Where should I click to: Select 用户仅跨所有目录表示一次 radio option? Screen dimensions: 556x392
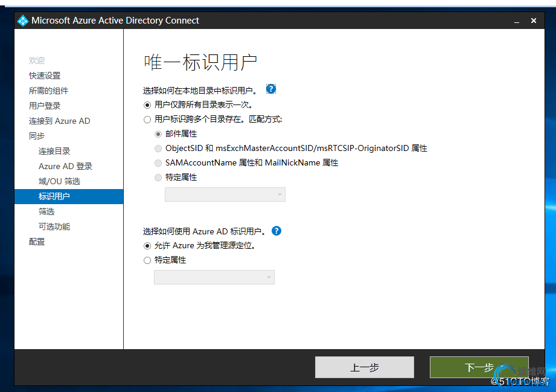(147, 105)
